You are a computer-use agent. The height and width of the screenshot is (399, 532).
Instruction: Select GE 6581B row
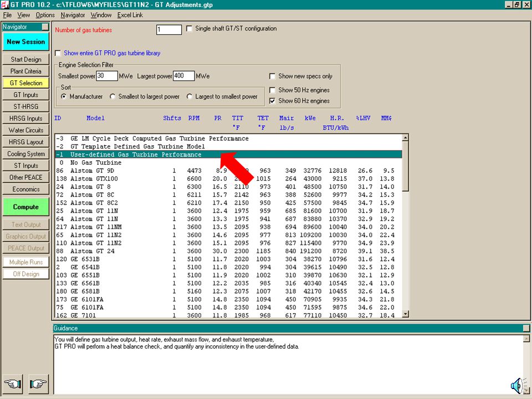pos(228,291)
